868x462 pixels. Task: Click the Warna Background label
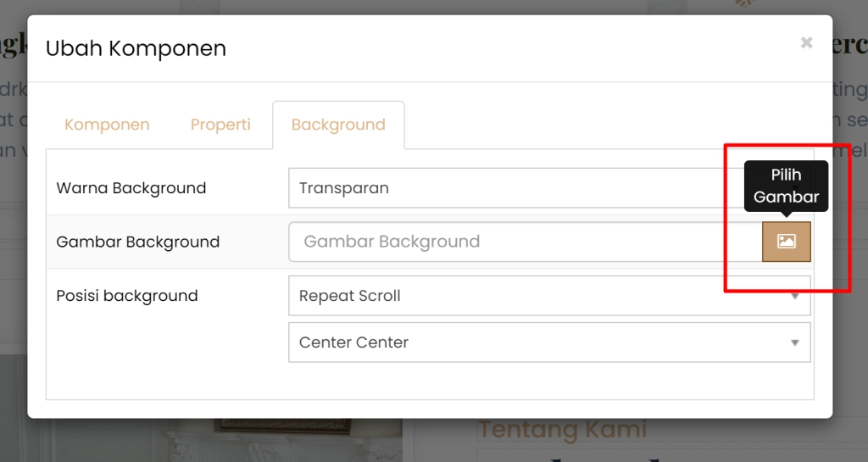pyautogui.click(x=131, y=188)
